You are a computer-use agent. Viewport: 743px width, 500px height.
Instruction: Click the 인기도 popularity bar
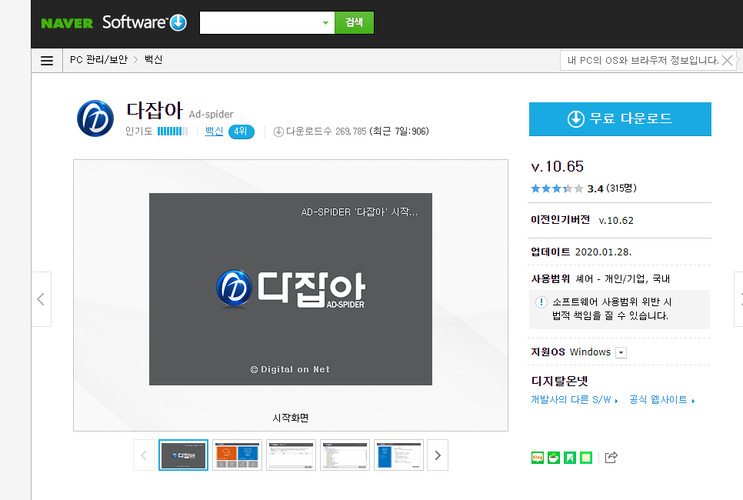172,131
